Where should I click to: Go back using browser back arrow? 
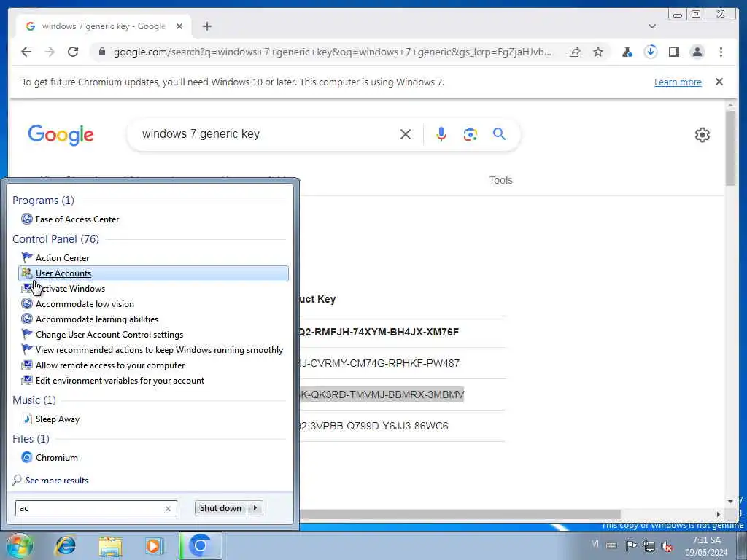tap(26, 52)
